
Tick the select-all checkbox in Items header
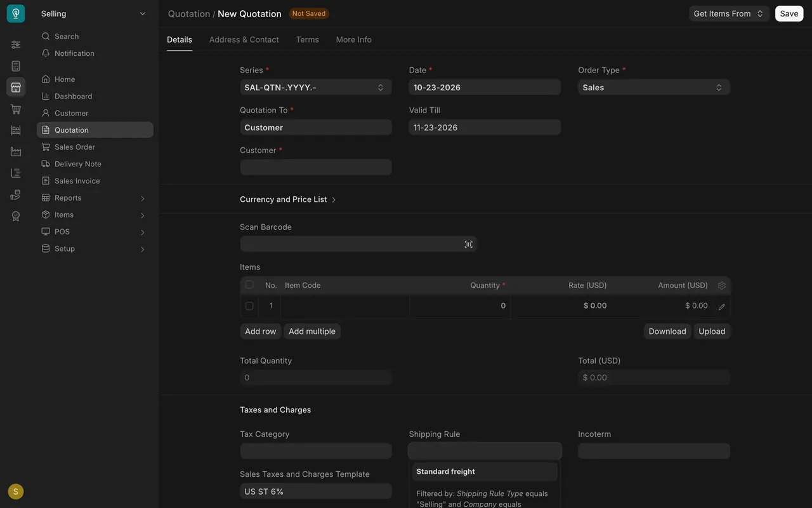pos(249,285)
